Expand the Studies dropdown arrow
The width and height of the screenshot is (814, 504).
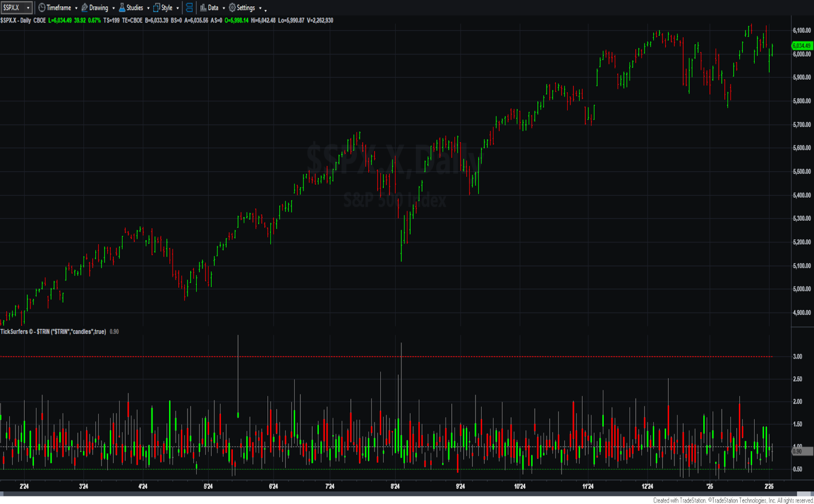148,8
